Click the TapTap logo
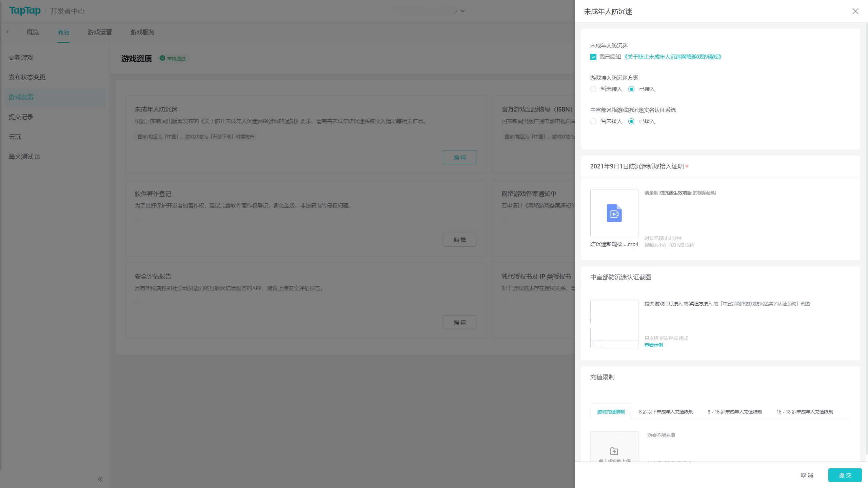Image resolution: width=868 pixels, height=488 pixels. [25, 11]
